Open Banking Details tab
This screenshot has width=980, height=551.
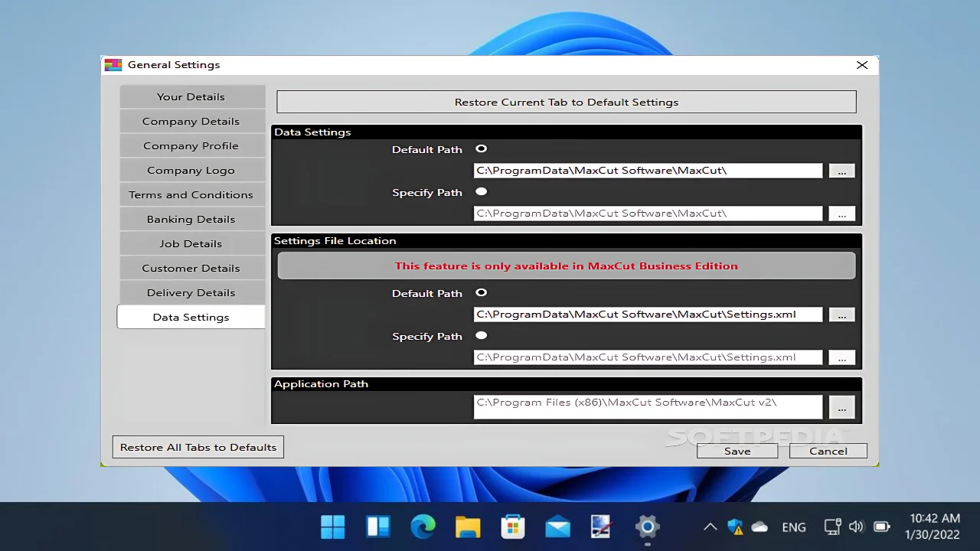(191, 219)
